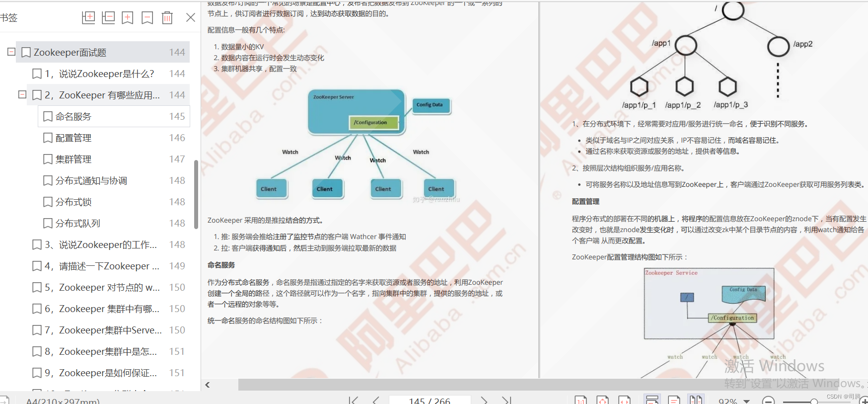Collapse the '2, ZooKeeper 有哪些应用' bookmark branch

click(22, 94)
